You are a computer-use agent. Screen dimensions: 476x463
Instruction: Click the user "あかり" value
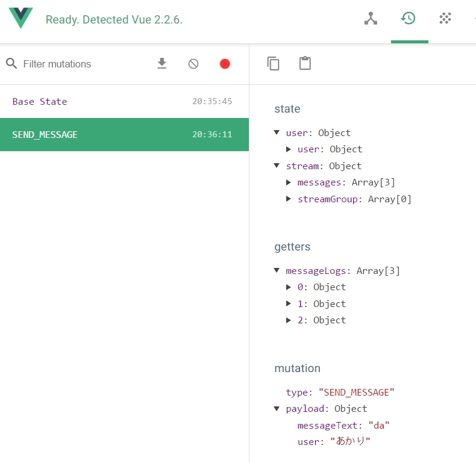(x=350, y=441)
